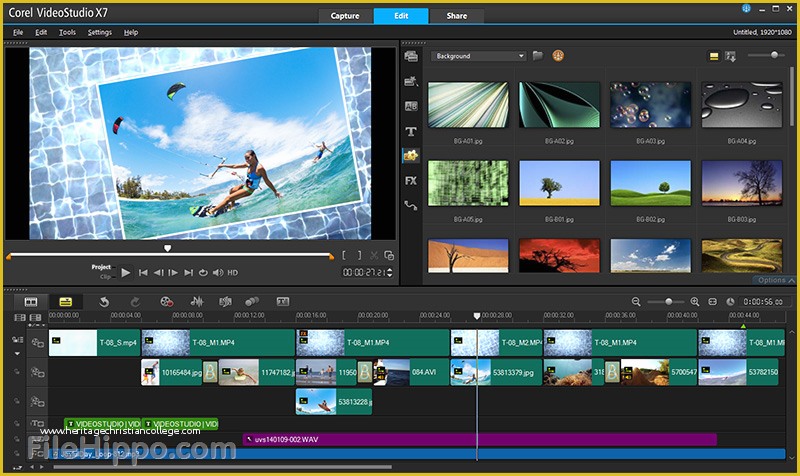Step to previous frame
Screen dimensions: 800x476
(159, 273)
